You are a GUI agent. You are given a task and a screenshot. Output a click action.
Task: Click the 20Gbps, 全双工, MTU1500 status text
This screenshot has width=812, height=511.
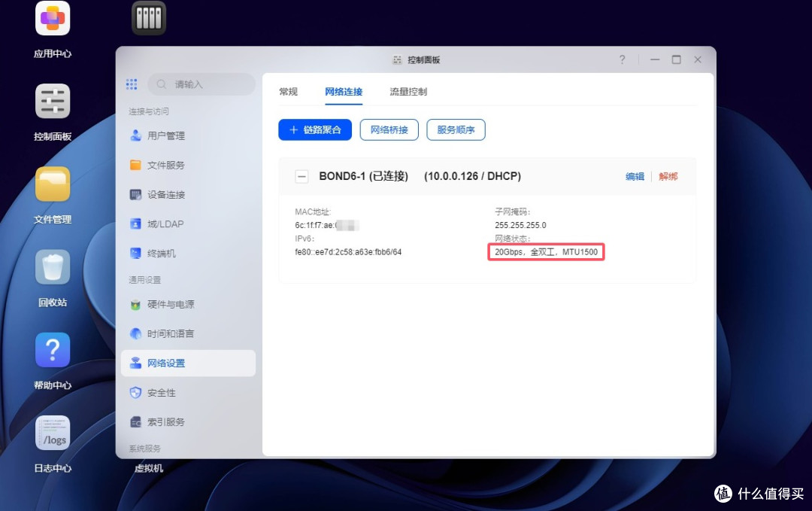(546, 252)
